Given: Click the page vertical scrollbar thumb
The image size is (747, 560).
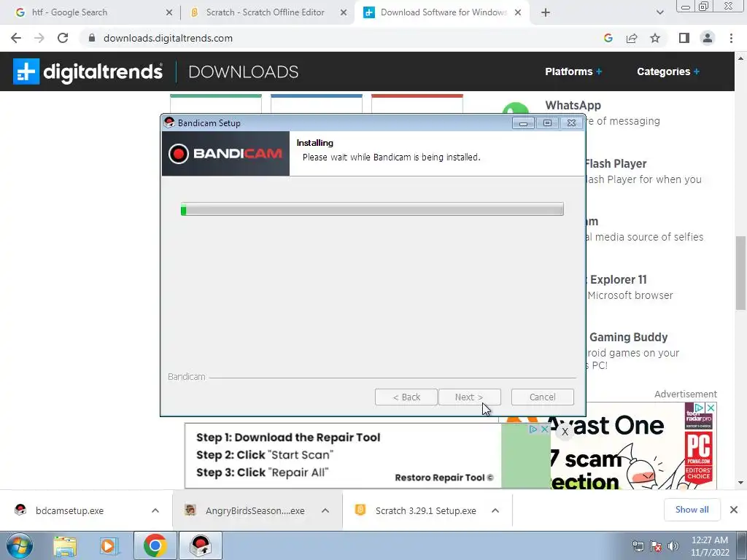Looking at the screenshot, I should coord(740,273).
